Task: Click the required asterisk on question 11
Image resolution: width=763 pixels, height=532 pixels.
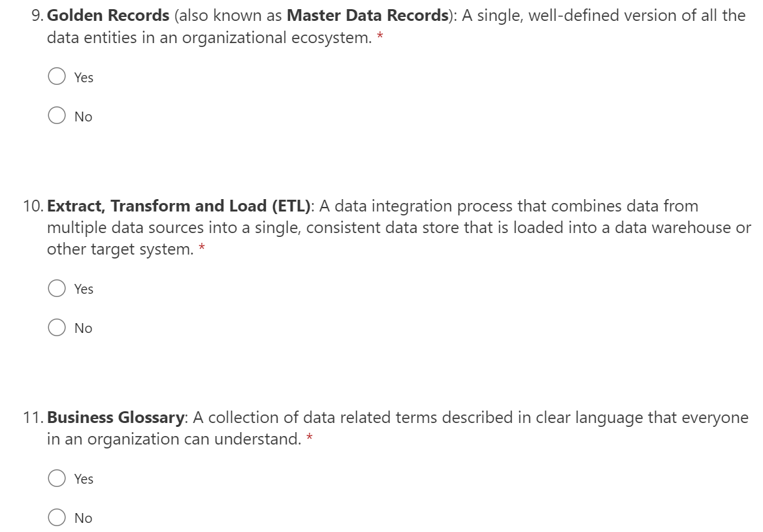Action: pos(309,439)
